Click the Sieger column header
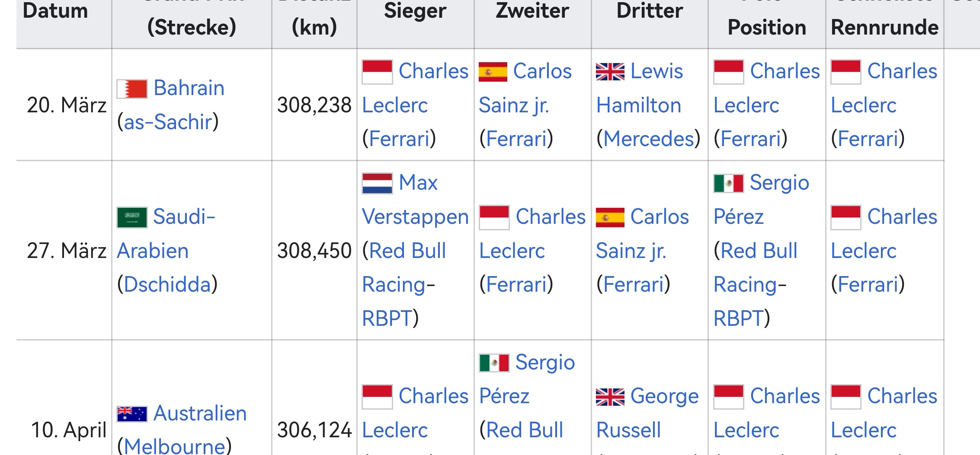This screenshot has height=455, width=980. pyautogui.click(x=415, y=11)
